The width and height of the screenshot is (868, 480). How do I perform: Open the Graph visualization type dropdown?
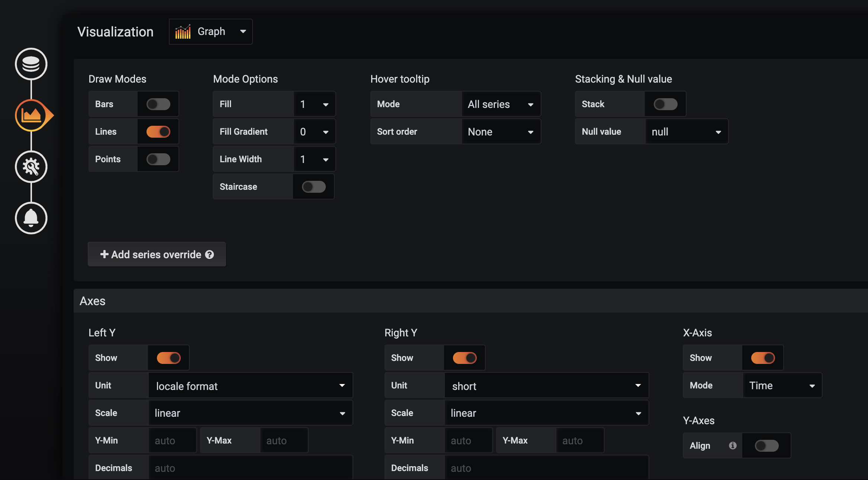click(210, 32)
